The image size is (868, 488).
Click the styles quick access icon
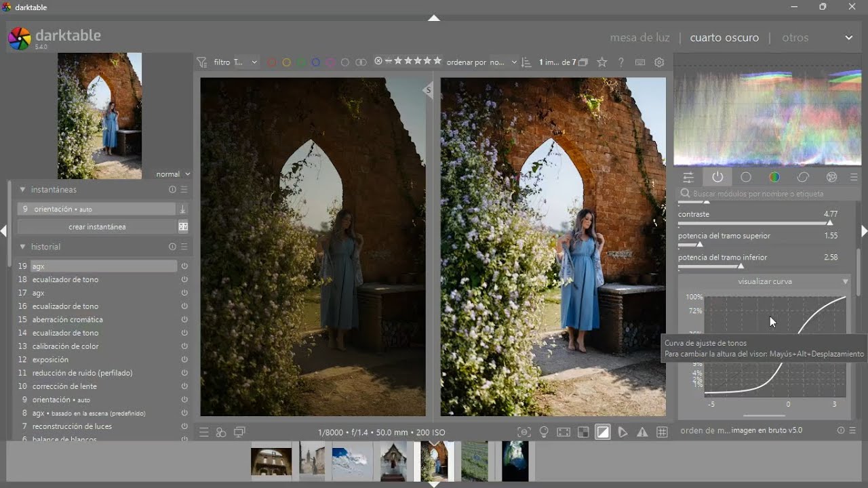click(x=220, y=432)
